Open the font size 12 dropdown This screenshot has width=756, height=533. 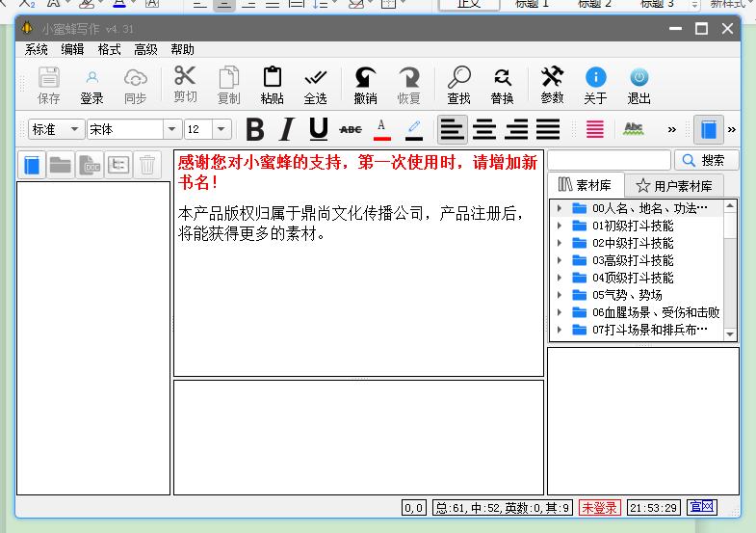pos(222,129)
